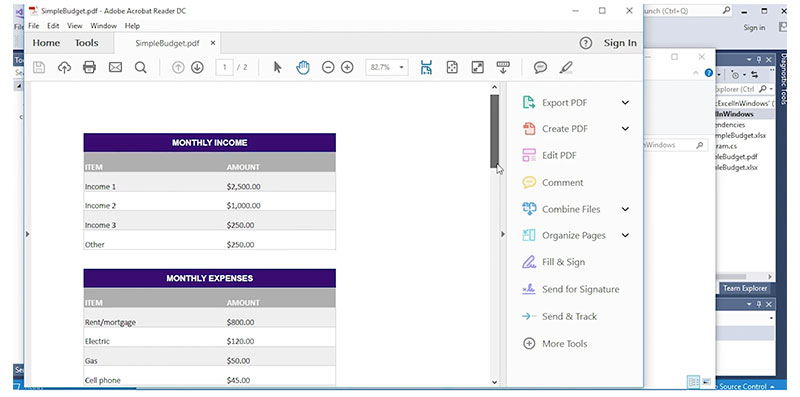
Task: Click the fit width scrolling icon
Action: click(x=426, y=67)
